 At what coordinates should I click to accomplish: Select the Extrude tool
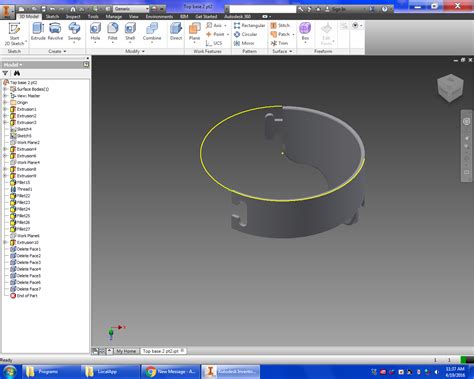(38, 32)
